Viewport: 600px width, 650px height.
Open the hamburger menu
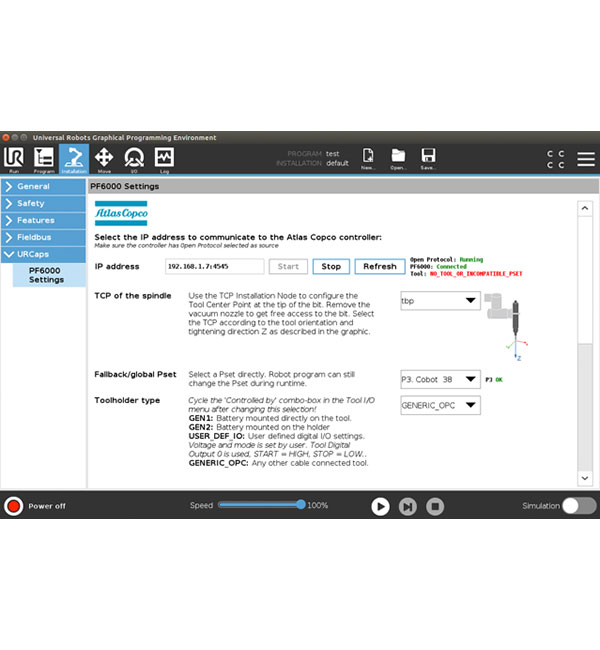[x=586, y=159]
